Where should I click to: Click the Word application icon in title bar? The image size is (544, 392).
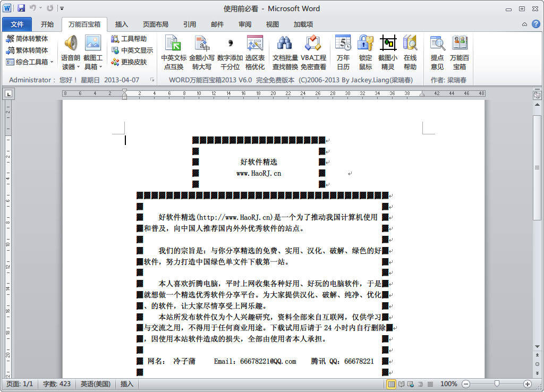pyautogui.click(x=7, y=8)
